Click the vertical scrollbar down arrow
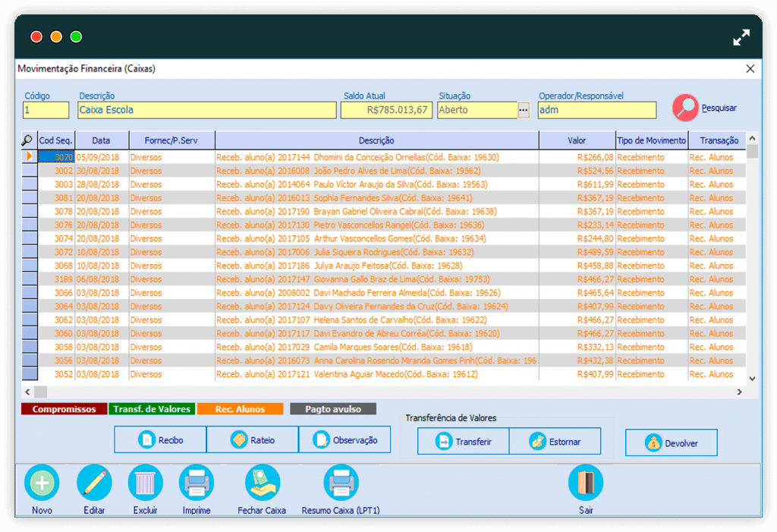This screenshot has height=532, width=777. tap(752, 379)
